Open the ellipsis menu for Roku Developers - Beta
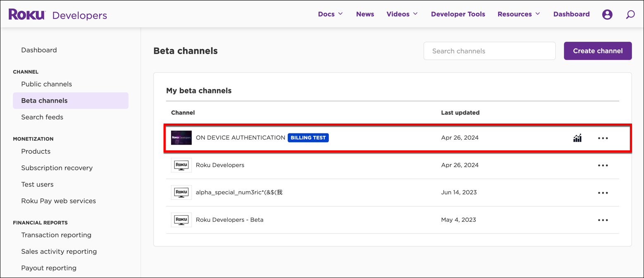This screenshot has width=644, height=278. 603,220
